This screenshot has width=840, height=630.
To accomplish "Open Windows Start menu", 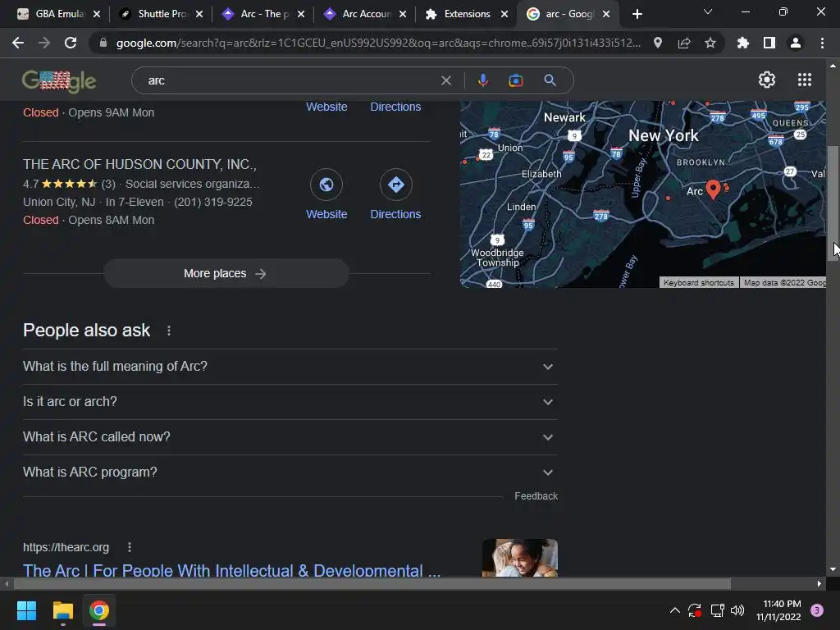I will coord(26,610).
